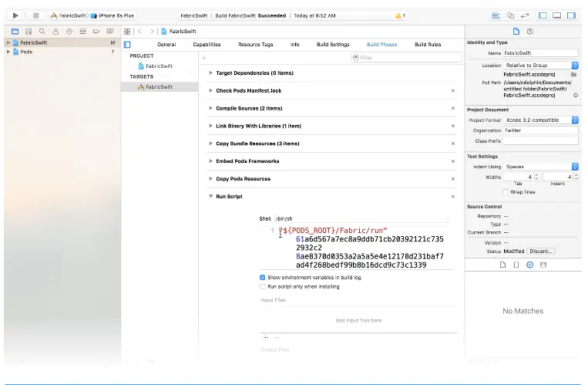Click the Discard... button
Viewport: 588px width, 385px height.
pyautogui.click(x=541, y=252)
